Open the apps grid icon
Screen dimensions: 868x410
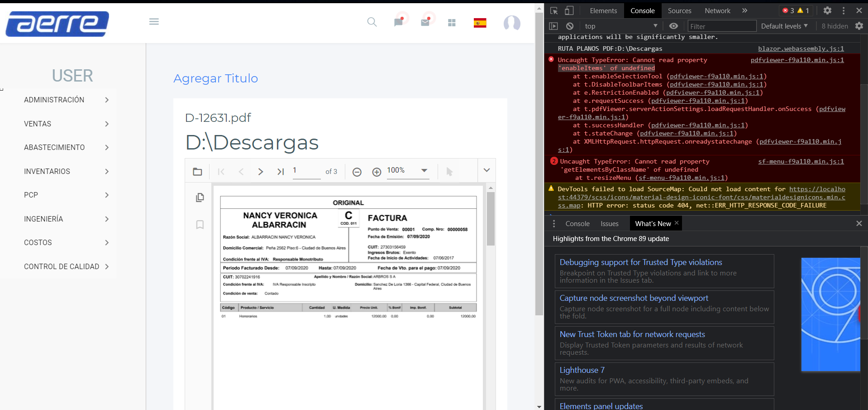point(452,23)
